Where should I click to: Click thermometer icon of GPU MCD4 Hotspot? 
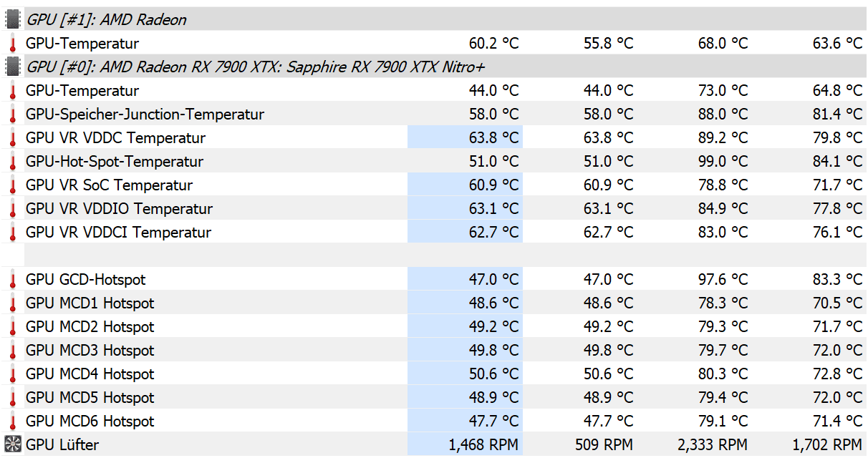click(13, 374)
